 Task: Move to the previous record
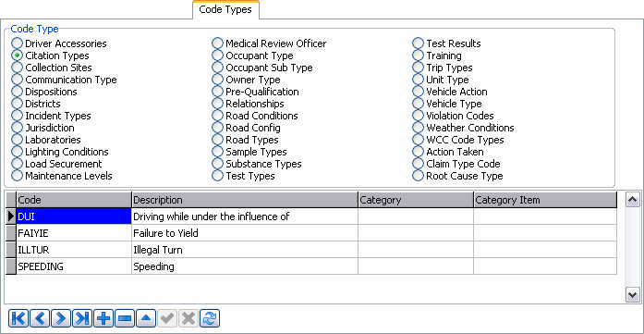[x=40, y=318]
